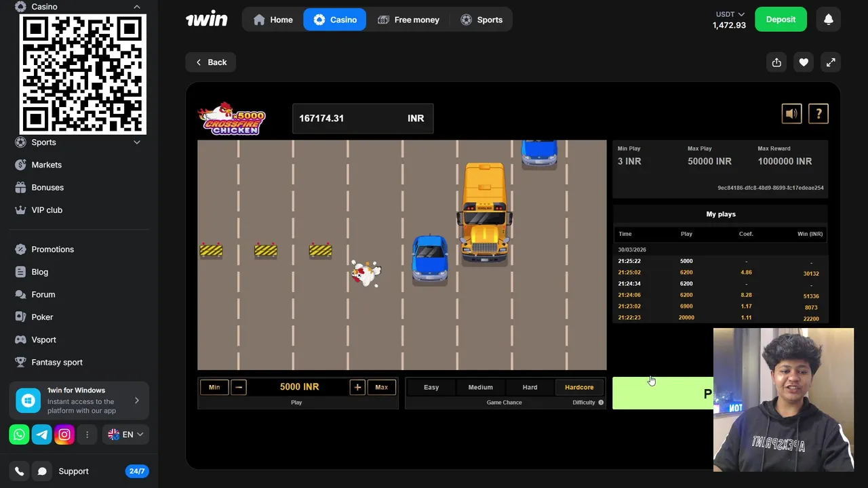Select the 21:22:23 play history row
The image size is (868, 488).
720,318
